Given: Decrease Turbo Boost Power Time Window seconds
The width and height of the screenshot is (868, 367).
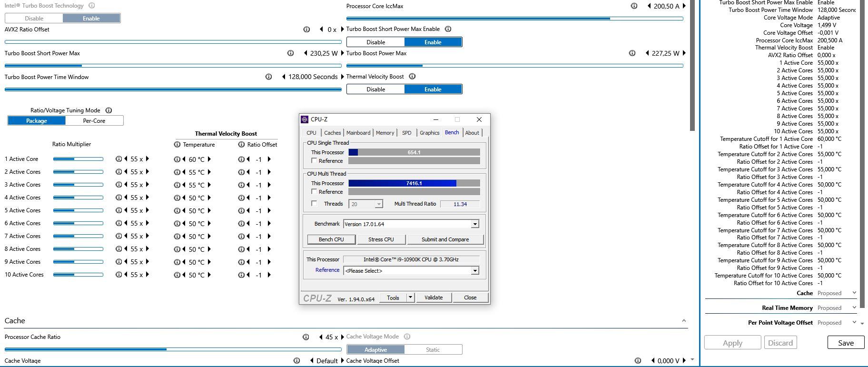Looking at the screenshot, I should (284, 77).
